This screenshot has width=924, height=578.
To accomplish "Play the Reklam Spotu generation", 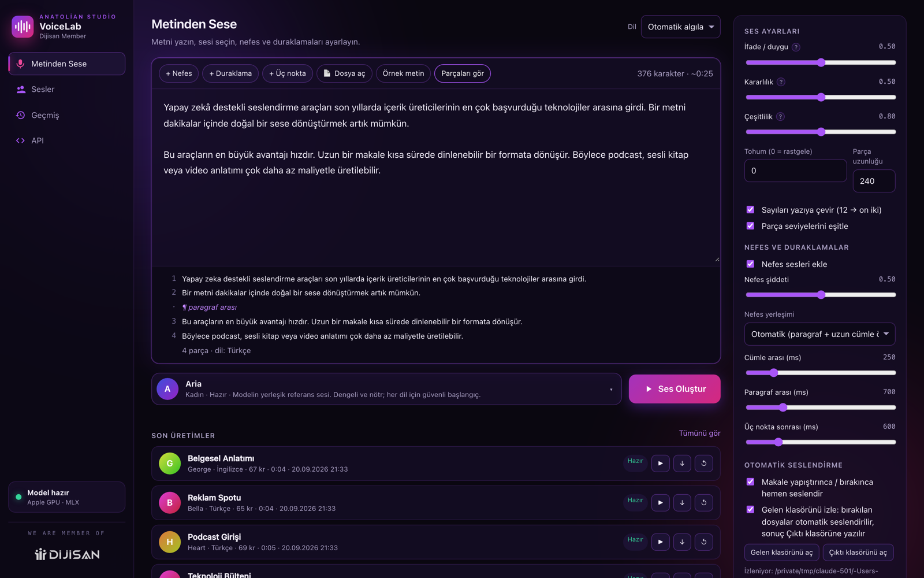I will (x=660, y=503).
